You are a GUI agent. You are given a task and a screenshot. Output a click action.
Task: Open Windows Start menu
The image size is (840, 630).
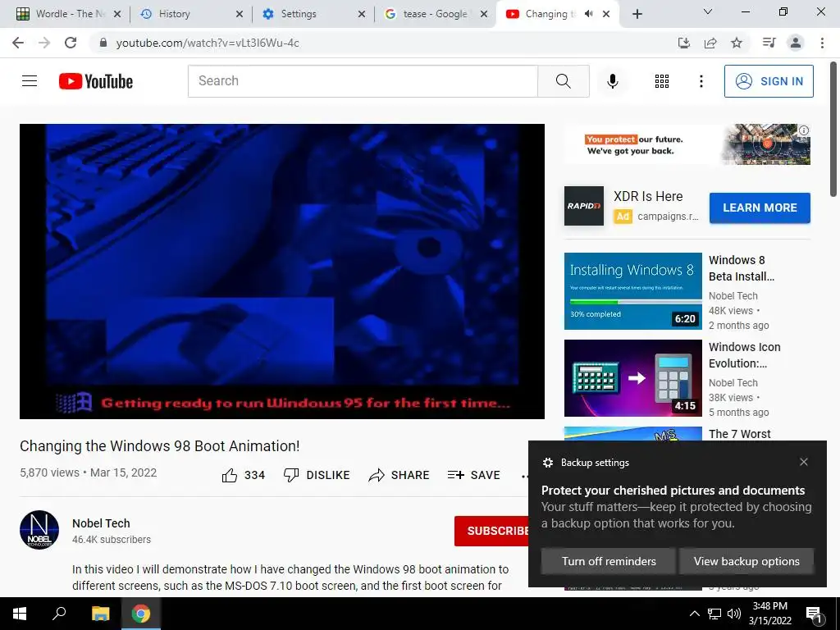pos(20,614)
